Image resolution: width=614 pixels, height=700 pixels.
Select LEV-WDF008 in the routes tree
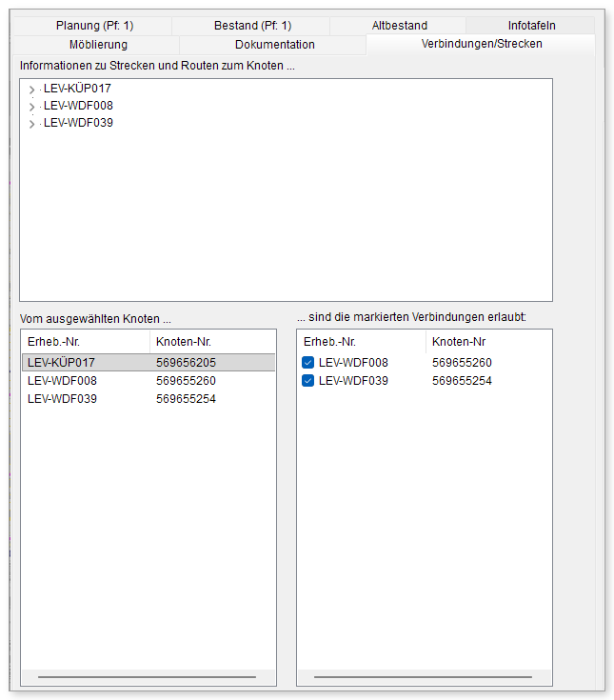coord(78,106)
